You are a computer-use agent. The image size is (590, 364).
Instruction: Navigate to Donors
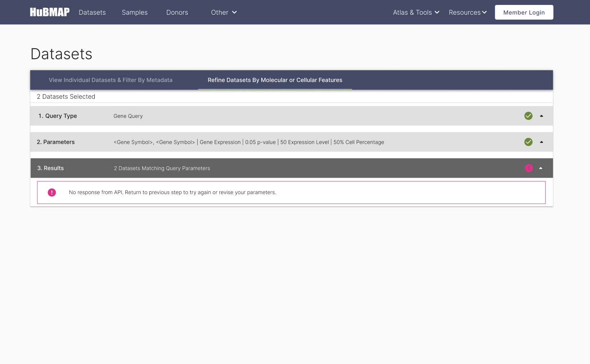177,12
